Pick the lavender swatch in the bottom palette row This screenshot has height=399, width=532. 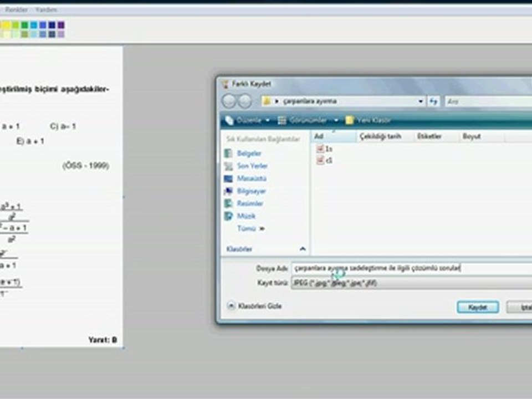(61, 34)
